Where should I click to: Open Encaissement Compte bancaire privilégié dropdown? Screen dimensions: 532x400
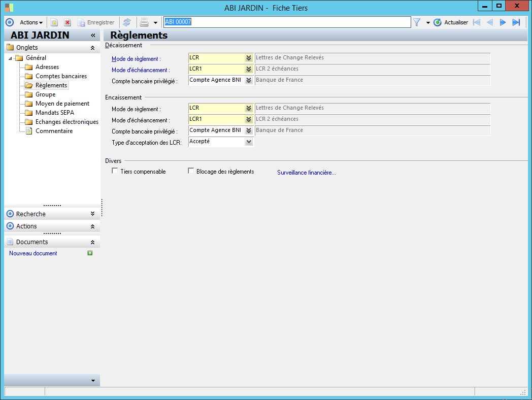pyautogui.click(x=249, y=130)
